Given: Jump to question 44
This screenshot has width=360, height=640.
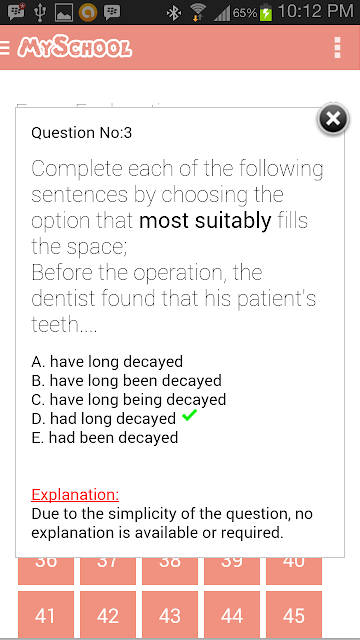Looking at the screenshot, I should point(232,615).
